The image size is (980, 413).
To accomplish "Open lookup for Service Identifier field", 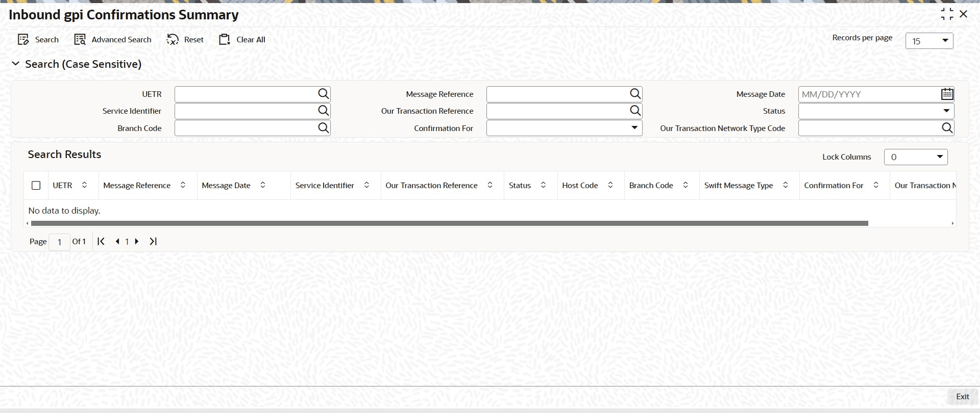I will pos(323,111).
